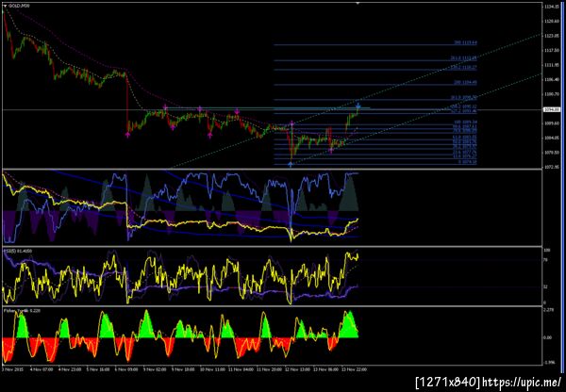Click price axis label 1100.70
The width and height of the screenshot is (566, 392).
click(x=552, y=94)
